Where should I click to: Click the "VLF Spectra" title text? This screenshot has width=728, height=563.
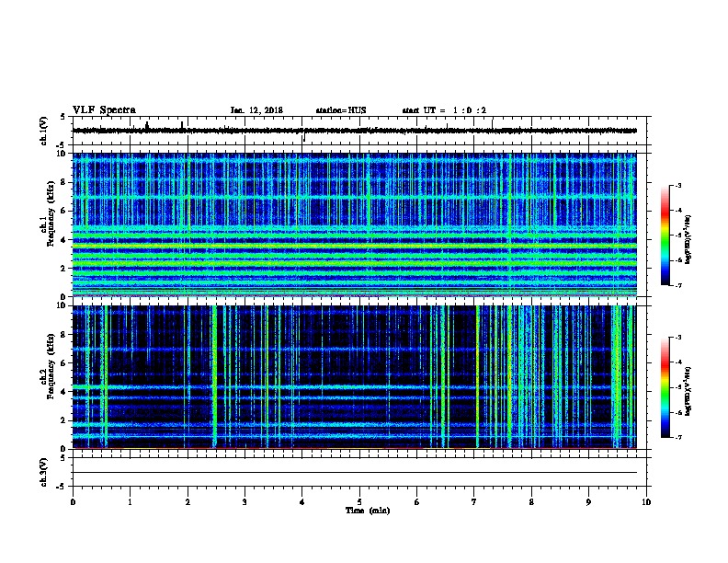tap(104, 110)
